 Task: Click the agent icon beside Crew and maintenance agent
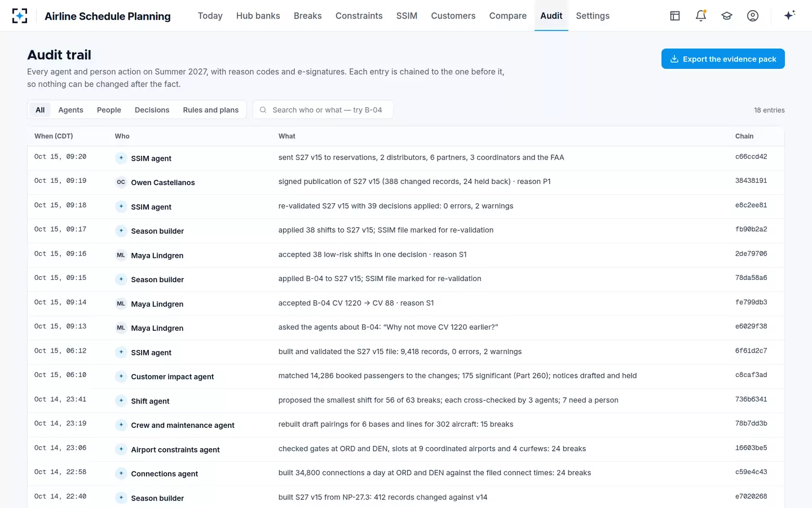click(121, 425)
